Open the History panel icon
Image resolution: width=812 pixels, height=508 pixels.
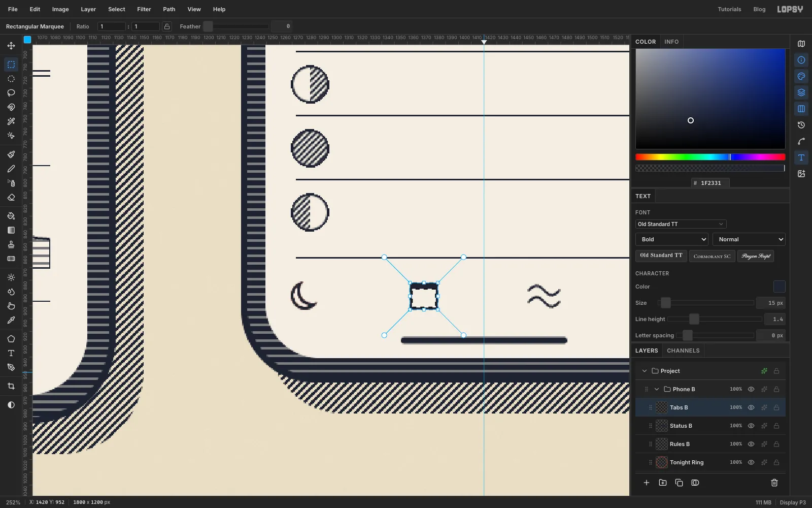[x=801, y=125]
